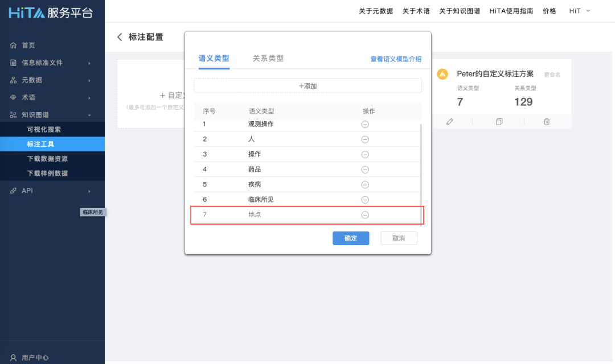This screenshot has height=364, width=615.
Task: Open 关于元数据 in top navigation
Action: pos(376,11)
